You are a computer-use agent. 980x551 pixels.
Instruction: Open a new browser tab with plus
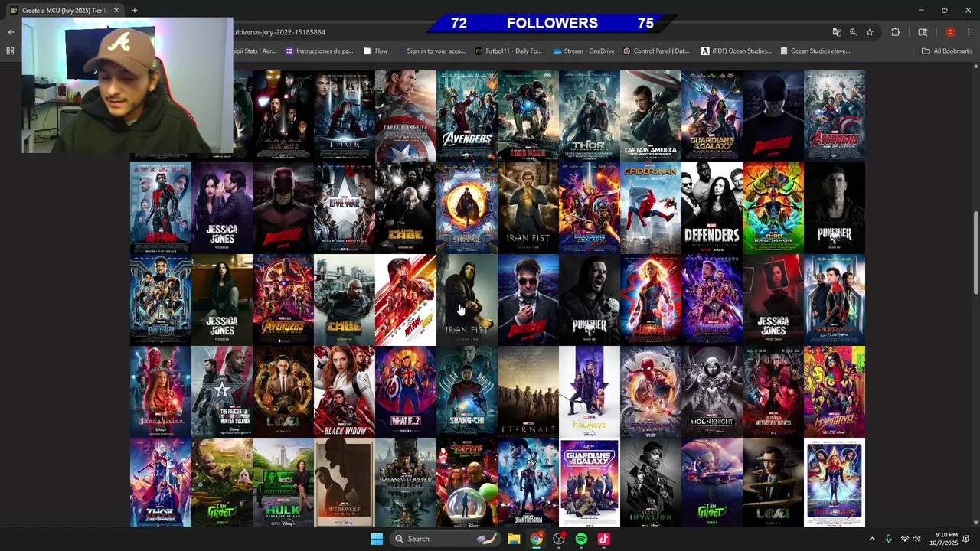[134, 10]
